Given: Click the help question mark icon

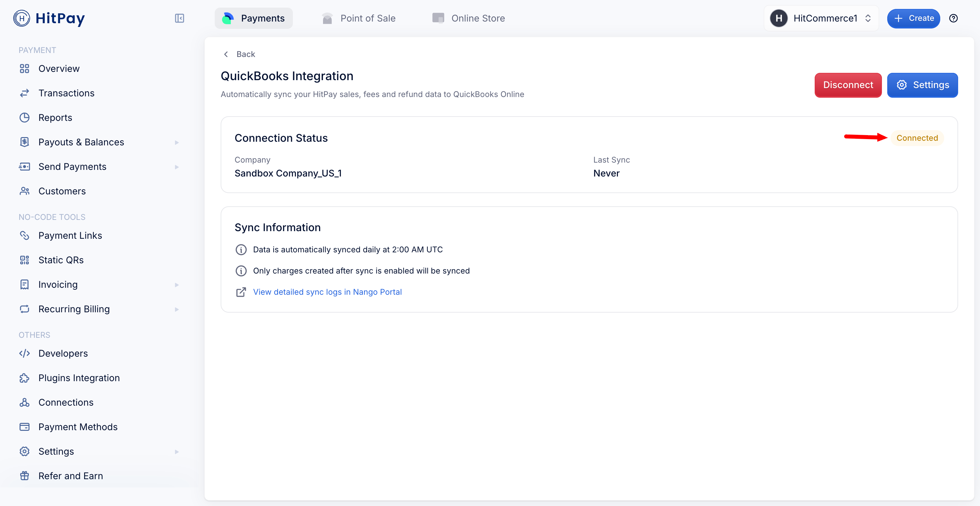Looking at the screenshot, I should (x=954, y=18).
